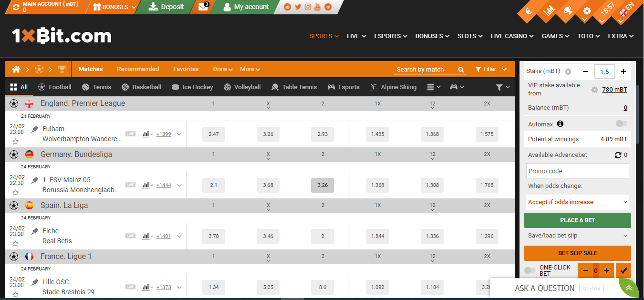644x300 pixels.
Task: Favorite the Fulham match with the star
Action: pyautogui.click(x=16, y=141)
